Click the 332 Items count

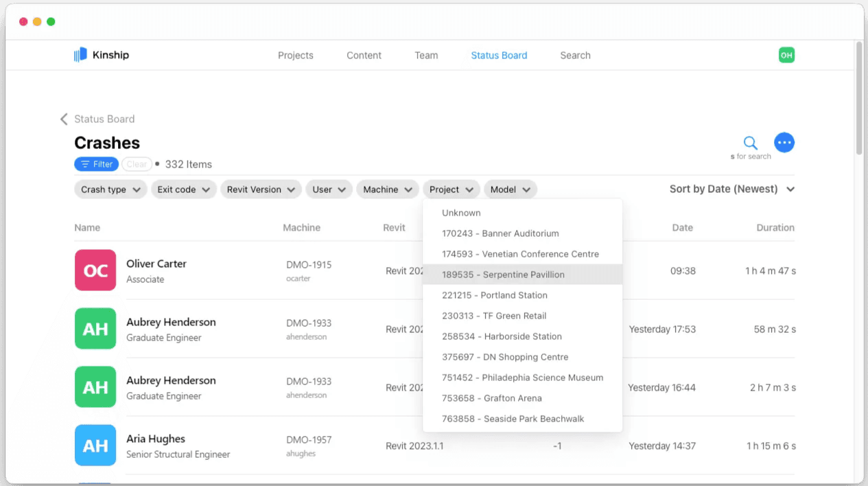[x=189, y=164]
